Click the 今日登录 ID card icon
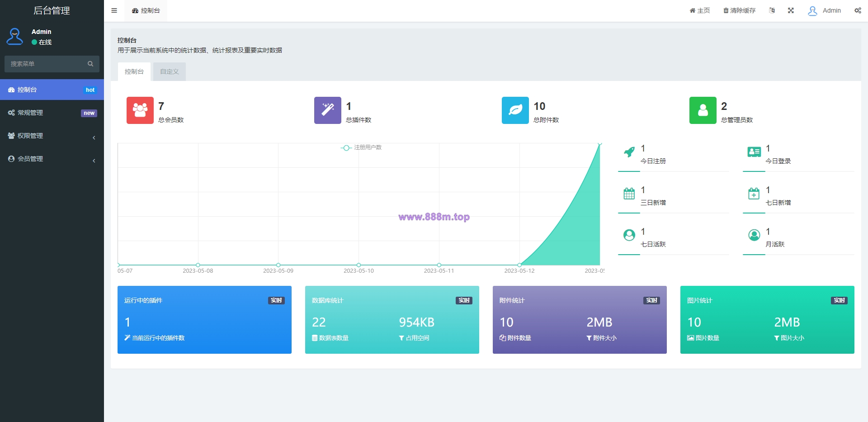868x422 pixels. pos(754,152)
